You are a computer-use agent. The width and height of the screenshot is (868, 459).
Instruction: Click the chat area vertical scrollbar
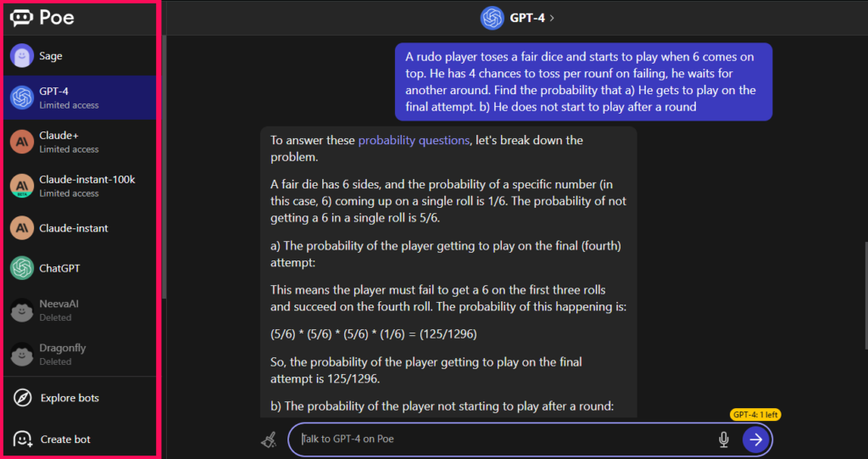pyautogui.click(x=865, y=295)
